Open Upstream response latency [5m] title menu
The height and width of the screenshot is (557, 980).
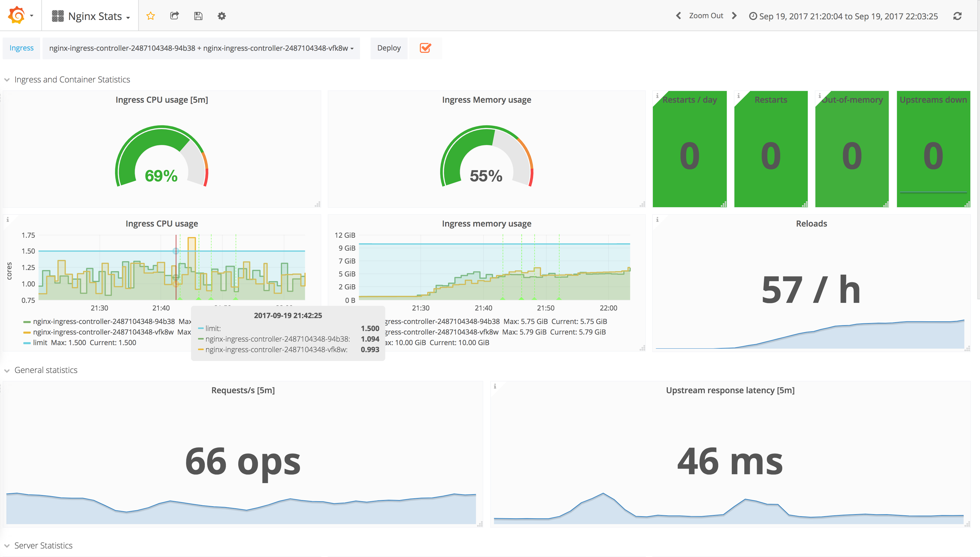(730, 390)
